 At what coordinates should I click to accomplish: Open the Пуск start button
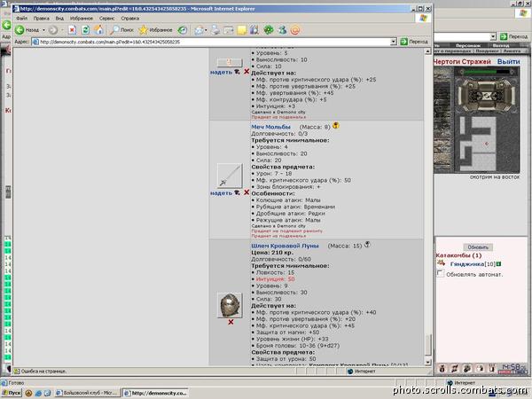(x=12, y=393)
